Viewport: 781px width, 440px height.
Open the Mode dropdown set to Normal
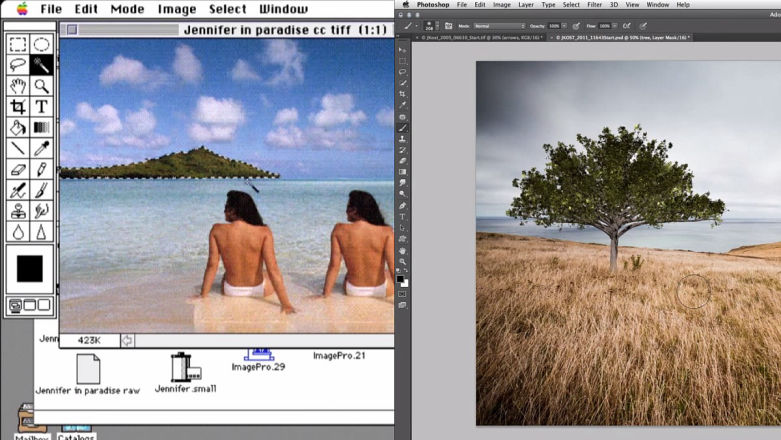(500, 26)
